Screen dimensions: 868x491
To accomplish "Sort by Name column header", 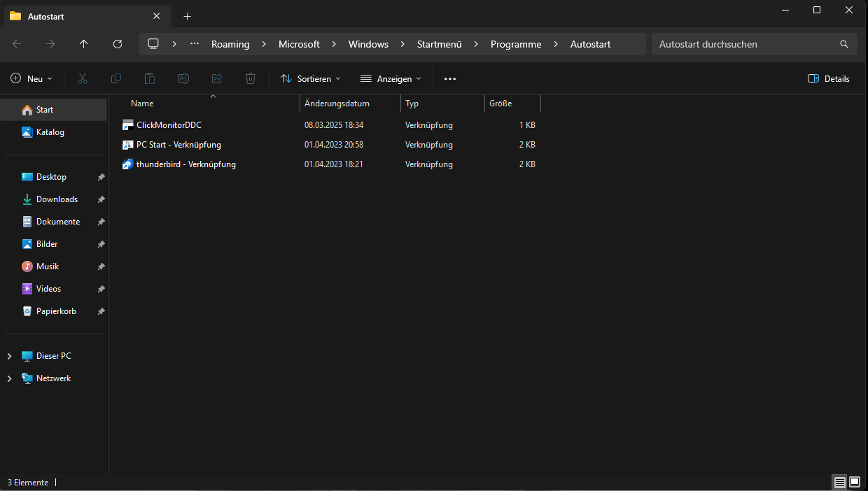I will pyautogui.click(x=142, y=104).
